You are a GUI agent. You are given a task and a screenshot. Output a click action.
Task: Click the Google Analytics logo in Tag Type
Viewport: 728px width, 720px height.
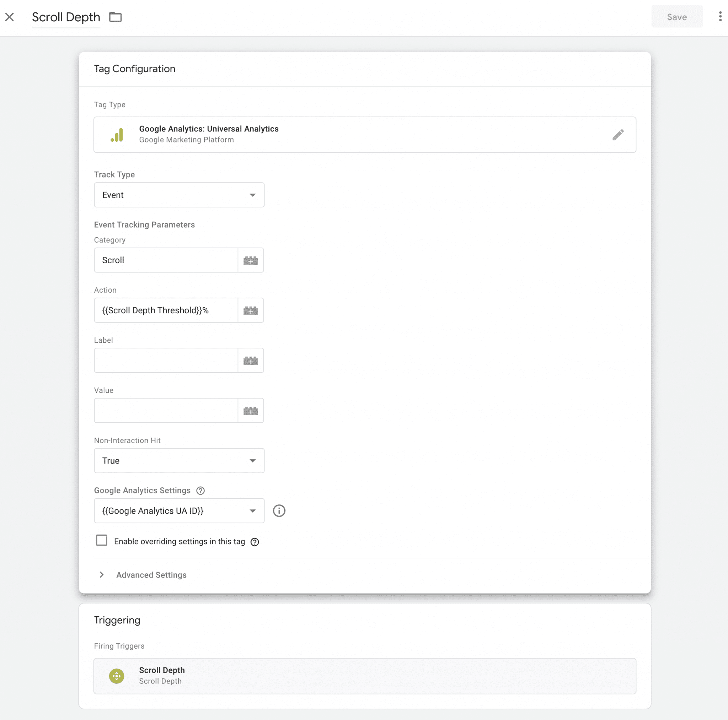(x=117, y=134)
